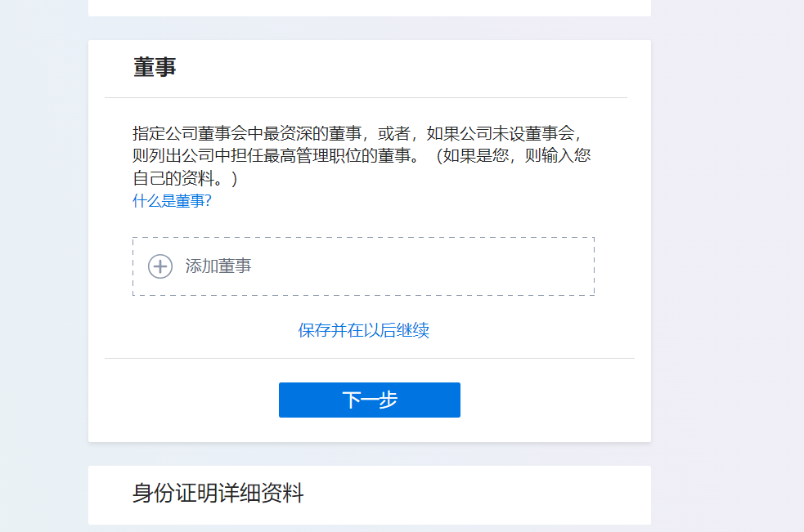Image resolution: width=804 pixels, height=532 pixels.
Task: Open the 身份证明详细资料 section header
Action: (218, 493)
